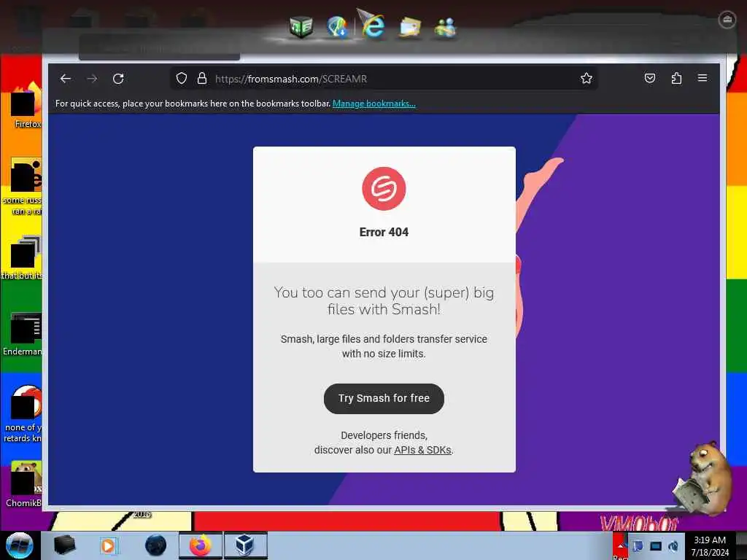Open the ChomikB desktop shortcut
The width and height of the screenshot is (747, 560).
(24, 484)
